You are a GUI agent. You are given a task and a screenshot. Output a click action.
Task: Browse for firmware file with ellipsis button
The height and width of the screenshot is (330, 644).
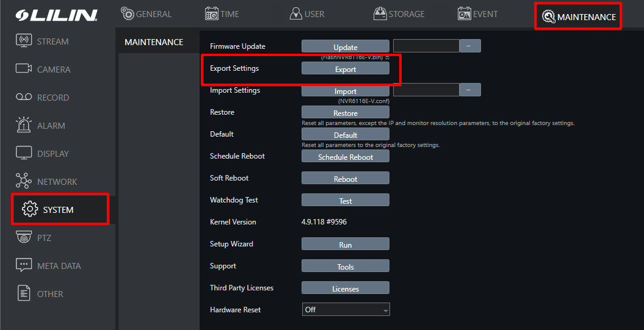tap(470, 46)
